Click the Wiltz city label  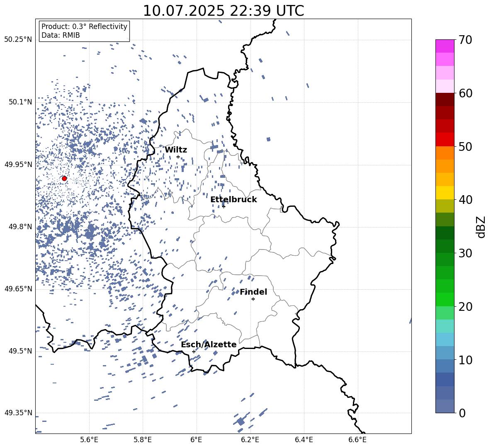point(176,150)
